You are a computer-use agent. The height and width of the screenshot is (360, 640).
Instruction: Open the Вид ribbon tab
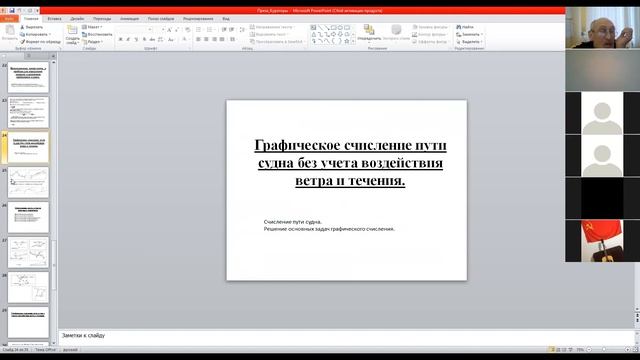coord(226,19)
